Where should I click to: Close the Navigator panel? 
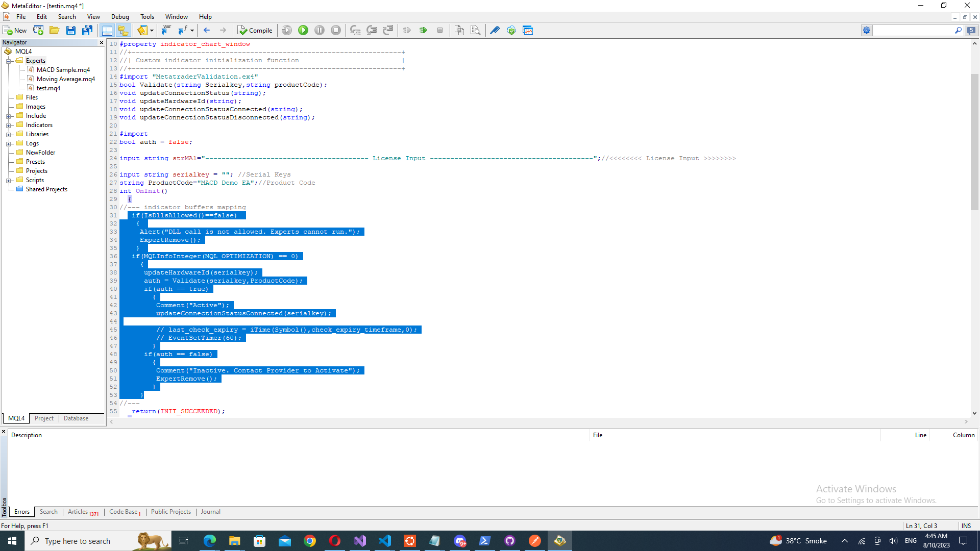pos(102,43)
